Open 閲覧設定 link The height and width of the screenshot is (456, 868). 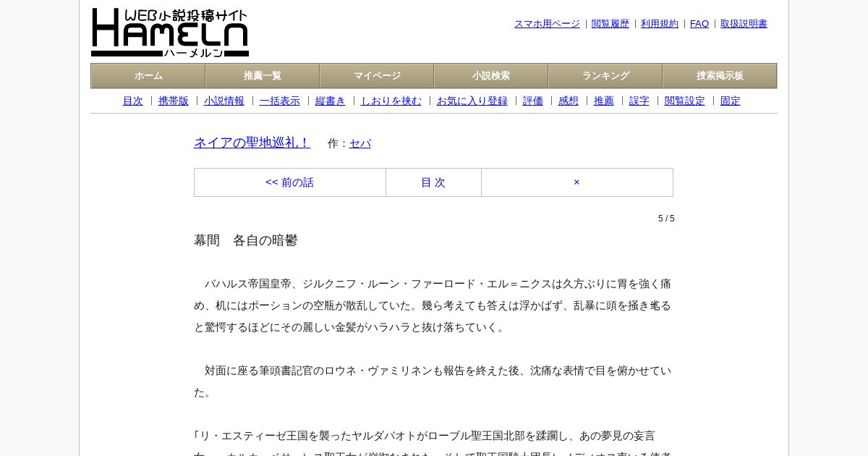tap(685, 101)
